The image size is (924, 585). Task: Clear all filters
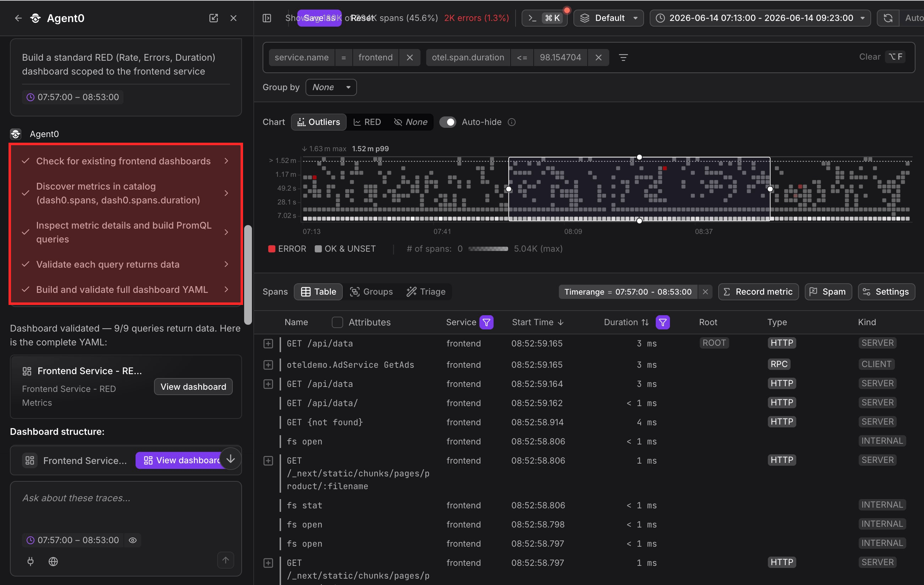[x=869, y=57]
